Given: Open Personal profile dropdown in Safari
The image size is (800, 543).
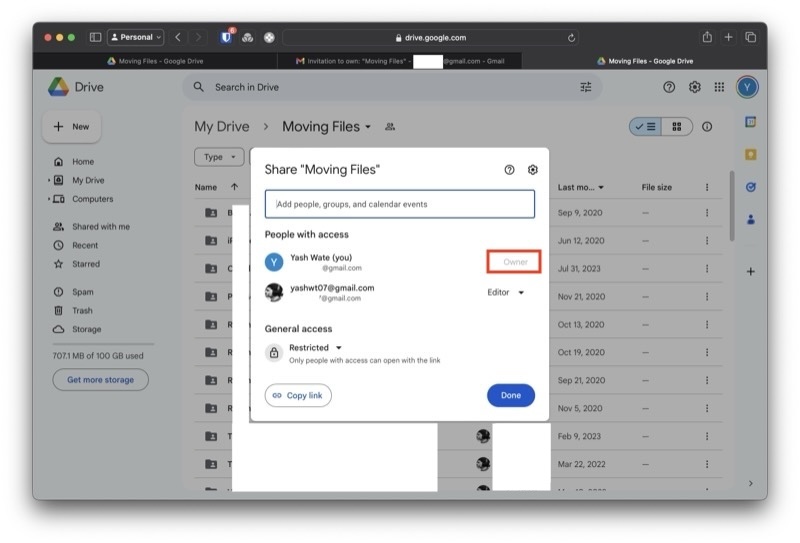Looking at the screenshot, I should click(136, 37).
